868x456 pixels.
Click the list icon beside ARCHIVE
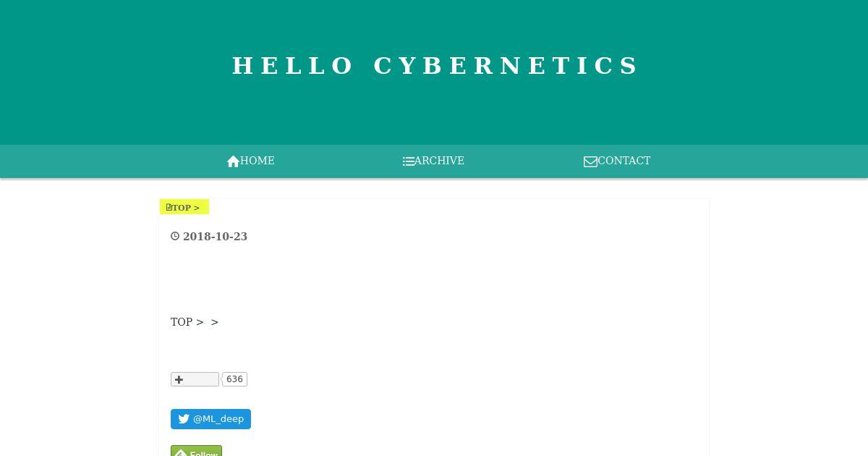coord(409,161)
